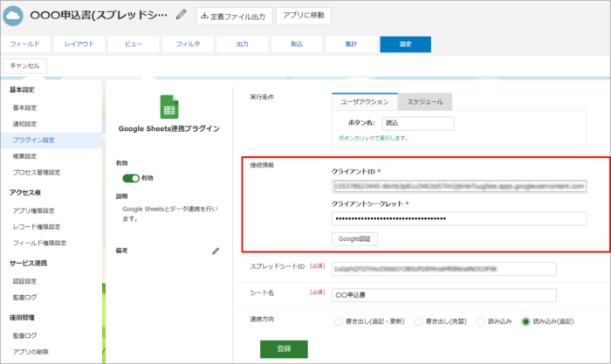Click the クライアントID input field

459,186
